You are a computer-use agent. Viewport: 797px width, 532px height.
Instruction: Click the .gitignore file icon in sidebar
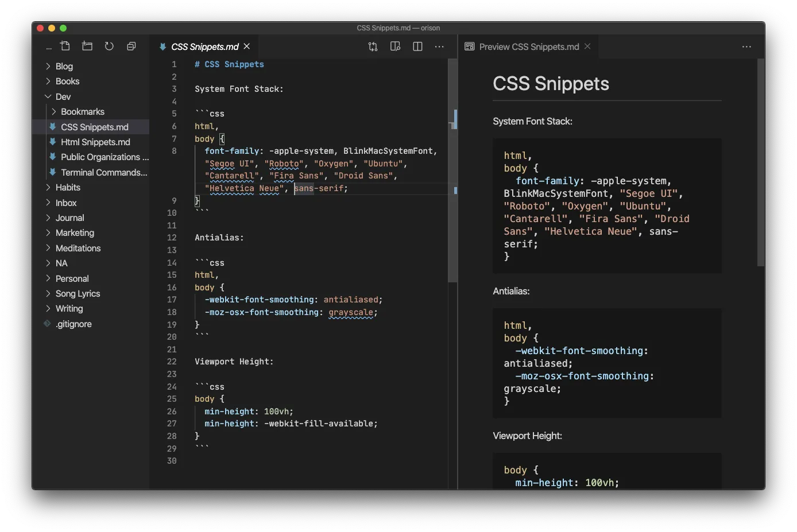click(x=47, y=324)
